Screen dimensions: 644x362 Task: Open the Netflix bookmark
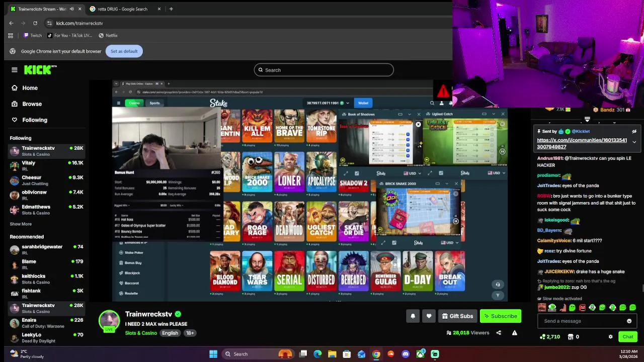tap(108, 36)
